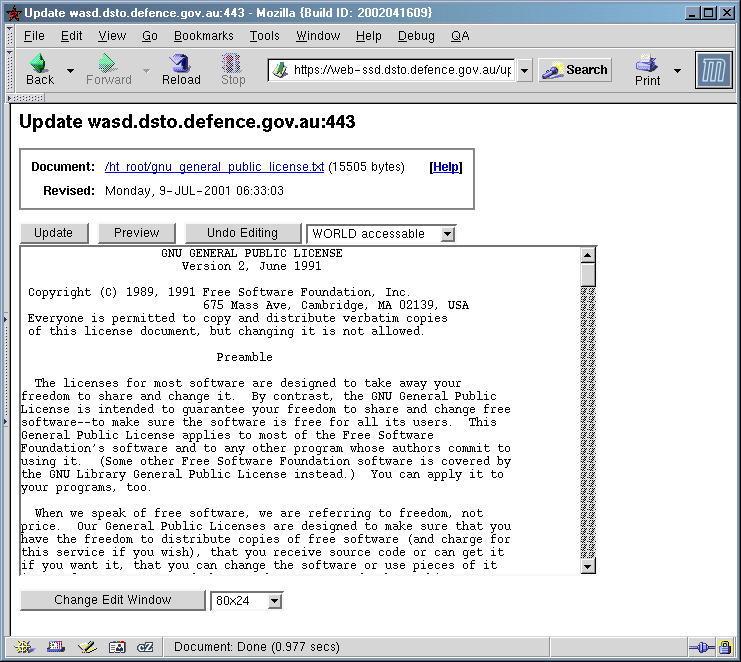Open the View menu
The width and height of the screenshot is (741, 662).
click(x=112, y=36)
